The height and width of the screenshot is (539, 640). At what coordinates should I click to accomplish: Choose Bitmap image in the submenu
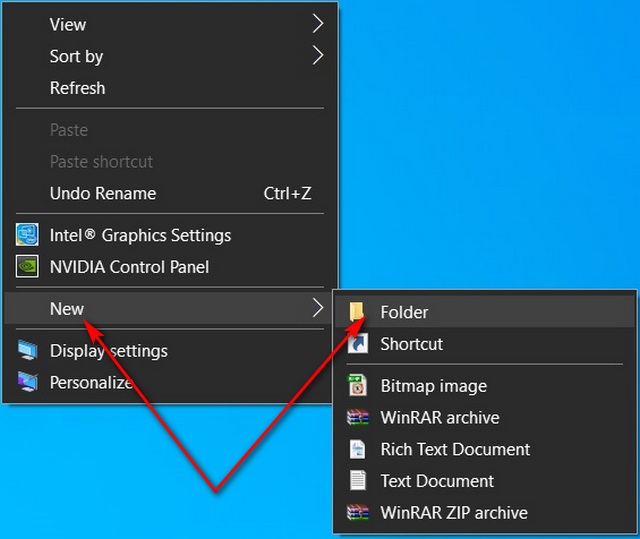[x=485, y=386]
